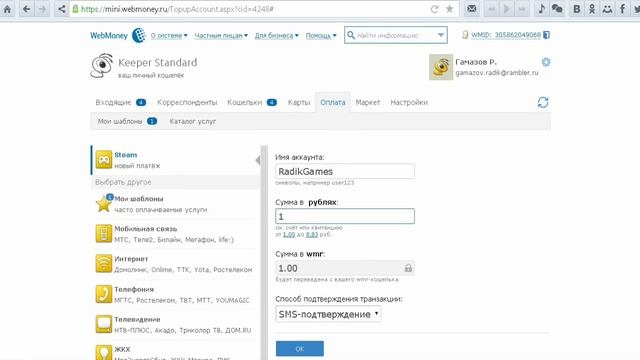The width and height of the screenshot is (640, 360).
Task: Click the Имя аккаунта field with RadikGames
Action: click(x=345, y=171)
